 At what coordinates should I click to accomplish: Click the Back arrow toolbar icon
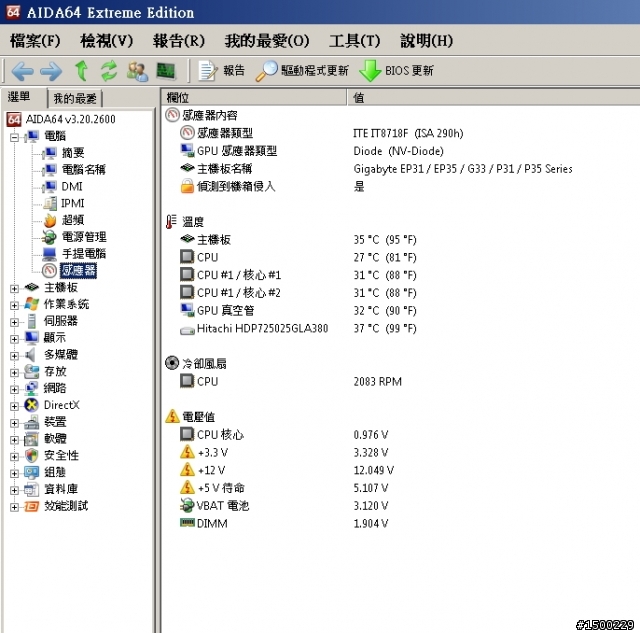click(x=22, y=71)
